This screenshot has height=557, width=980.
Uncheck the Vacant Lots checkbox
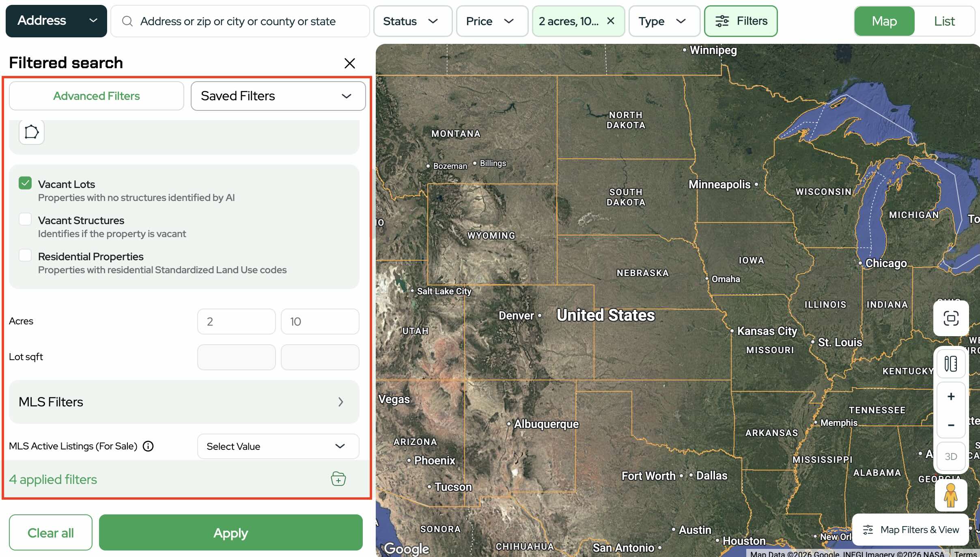coord(25,184)
